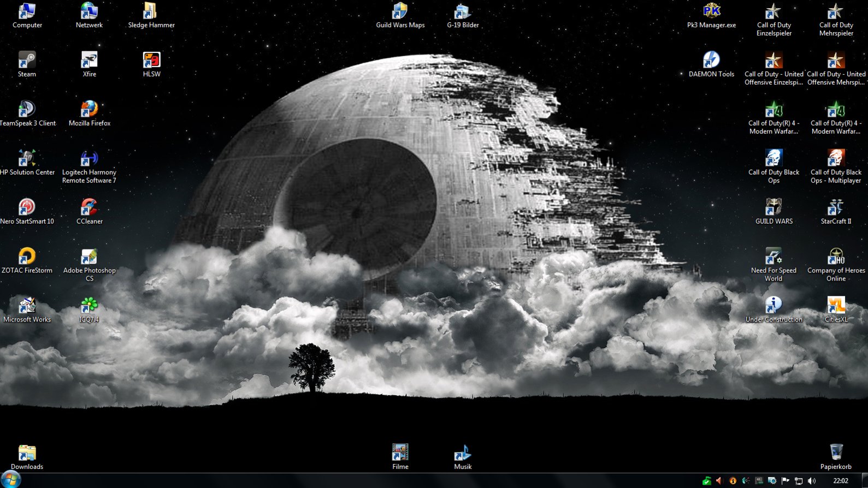Click the CCleaner desktop icon
Screen dimensions: 868x488
[89, 207]
